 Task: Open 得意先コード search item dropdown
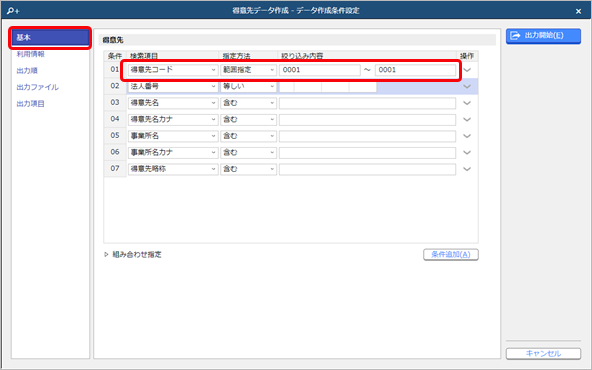point(173,70)
